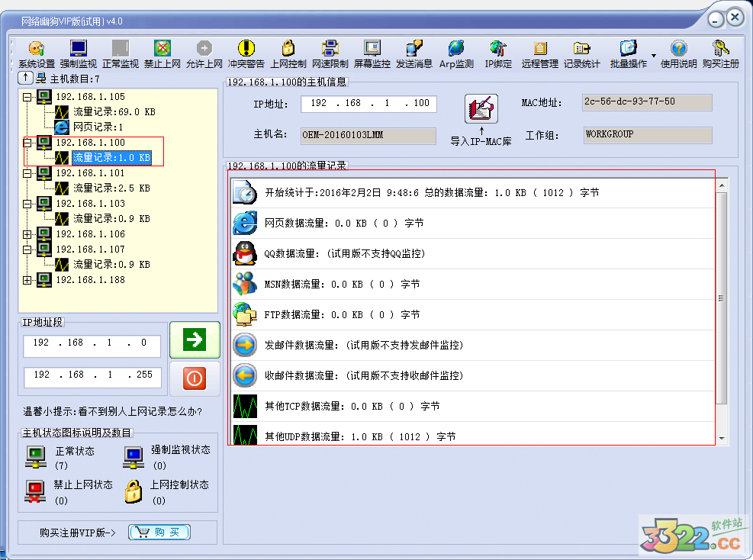Click start IP range field 192.168.1.0
This screenshot has width=753, height=560.
click(92, 346)
